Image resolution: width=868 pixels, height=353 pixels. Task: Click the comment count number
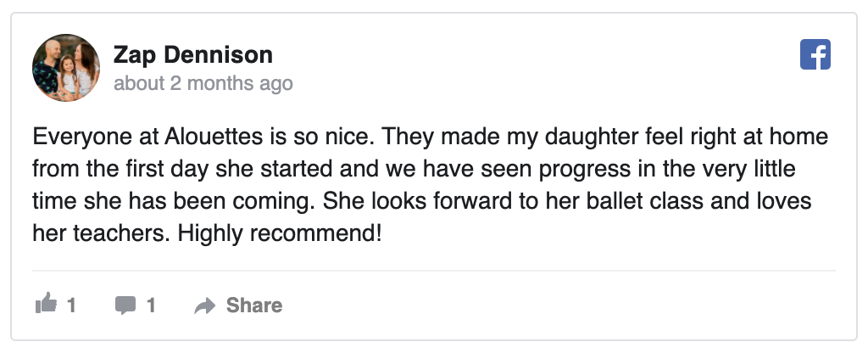[151, 305]
